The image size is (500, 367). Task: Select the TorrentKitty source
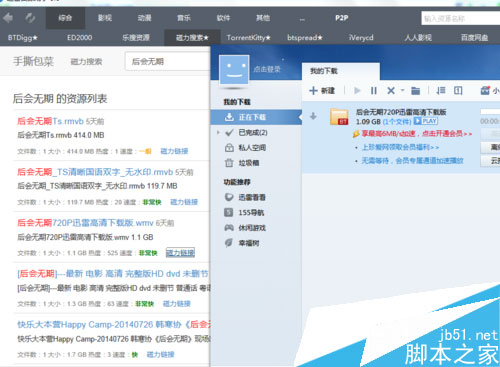coord(249,38)
